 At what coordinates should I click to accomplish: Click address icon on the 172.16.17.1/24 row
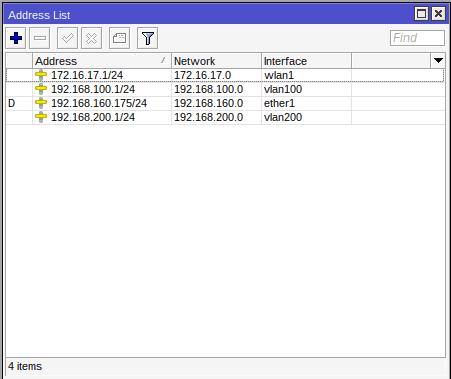(x=41, y=75)
